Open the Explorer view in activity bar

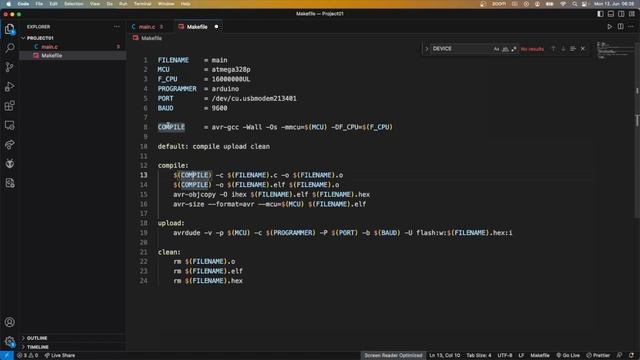pos(9,29)
